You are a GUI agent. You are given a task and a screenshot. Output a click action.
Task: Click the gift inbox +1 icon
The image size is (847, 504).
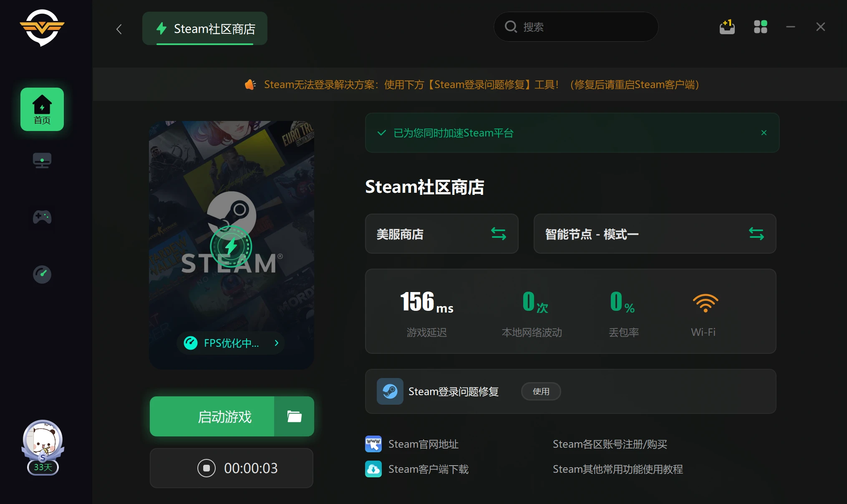(727, 27)
